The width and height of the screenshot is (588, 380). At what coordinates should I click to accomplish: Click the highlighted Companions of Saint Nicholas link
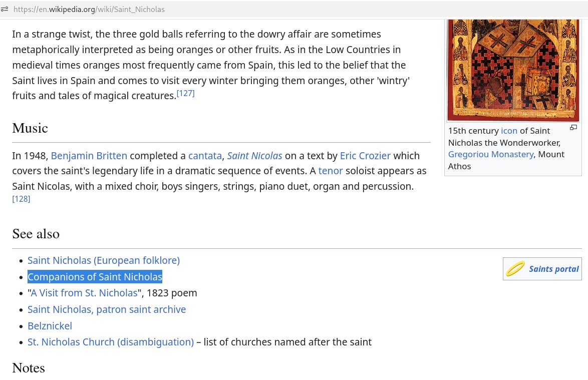pos(95,277)
